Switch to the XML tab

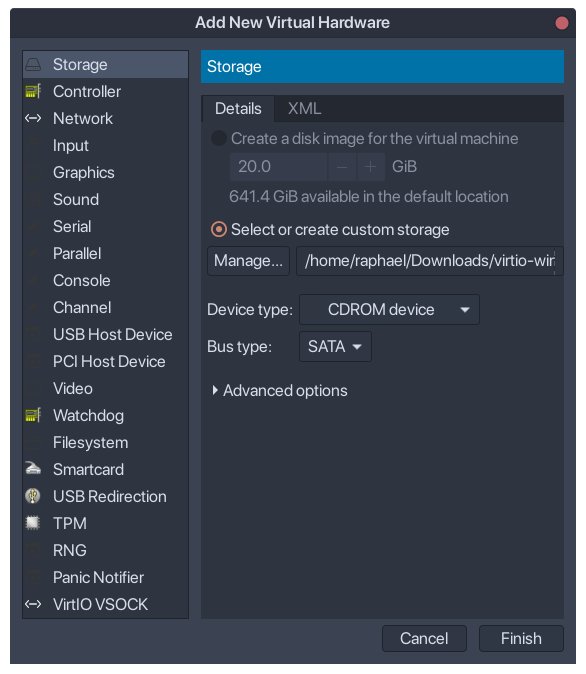304,109
